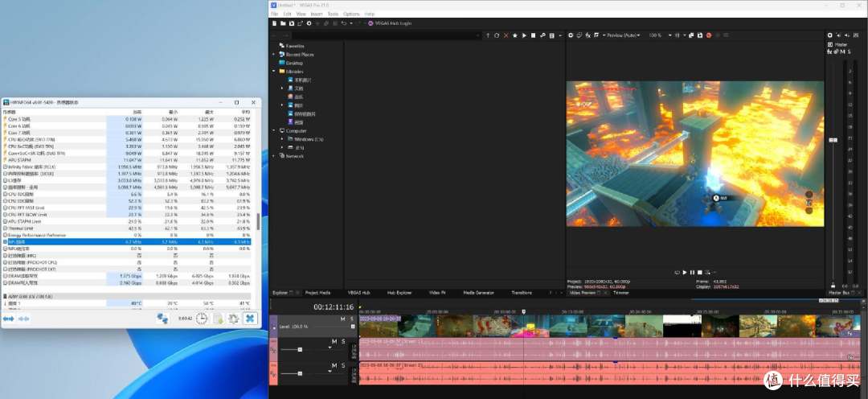This screenshot has width=868, height=399.
Task: Collapse the Libraries node in Explorer tree
Action: (274, 72)
